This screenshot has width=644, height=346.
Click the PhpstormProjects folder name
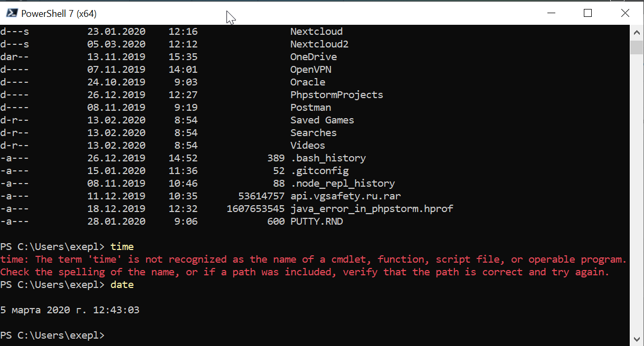(336, 95)
